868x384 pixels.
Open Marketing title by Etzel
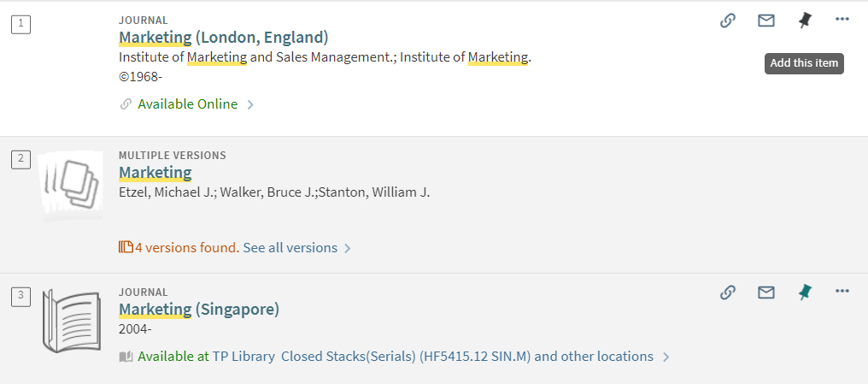coord(155,172)
